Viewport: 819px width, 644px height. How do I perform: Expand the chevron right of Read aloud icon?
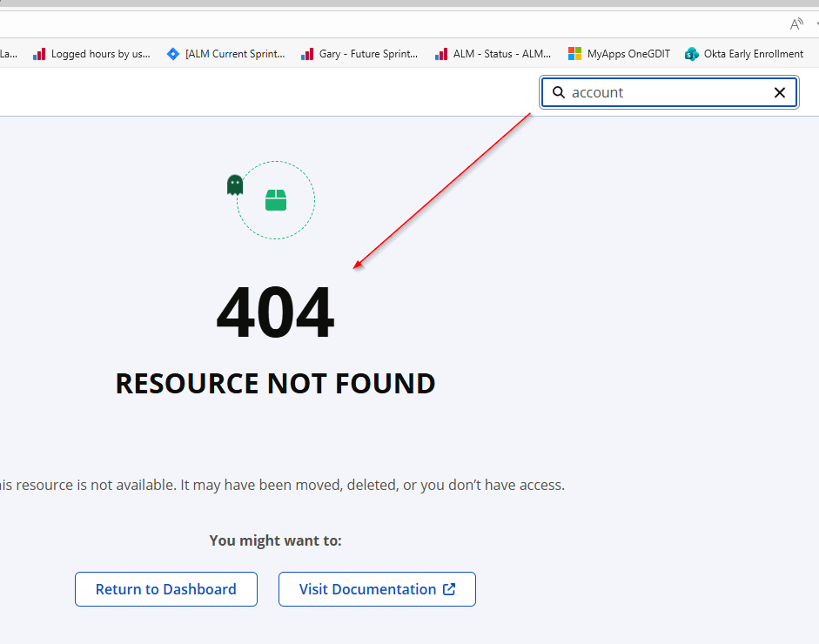point(816,24)
